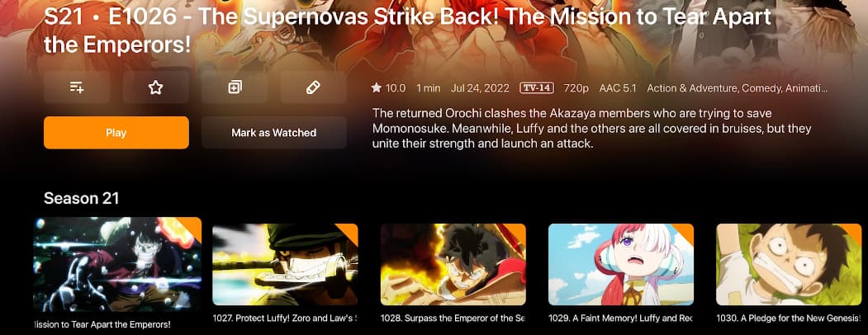
Task: Open the Uta thumbnail for episode 1029
Action: [621, 264]
